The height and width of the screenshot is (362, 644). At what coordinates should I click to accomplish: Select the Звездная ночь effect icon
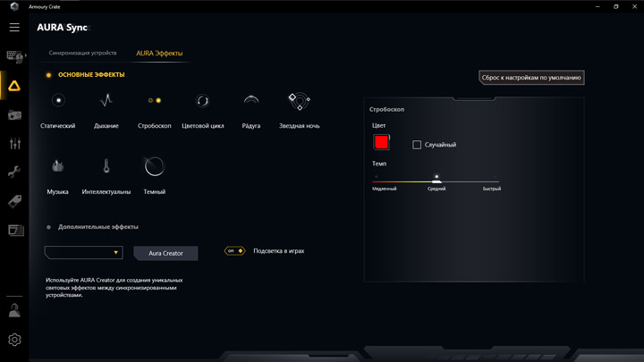(299, 100)
